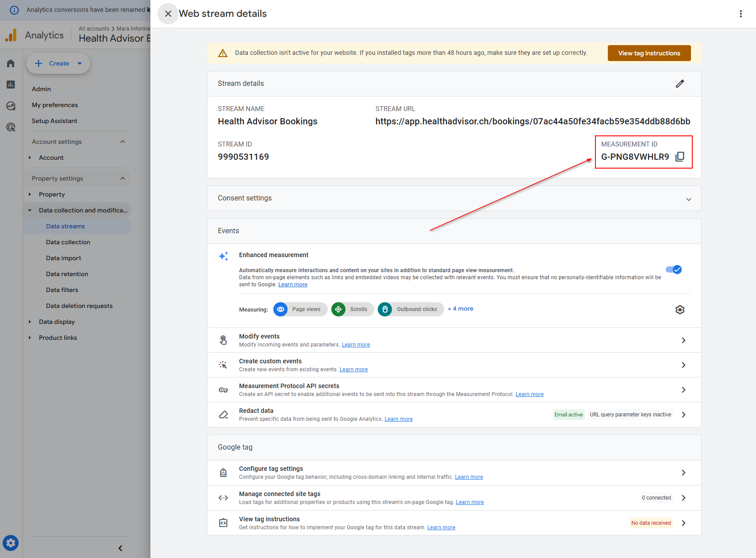Click the Outbound clicks mouse icon

pyautogui.click(x=385, y=309)
